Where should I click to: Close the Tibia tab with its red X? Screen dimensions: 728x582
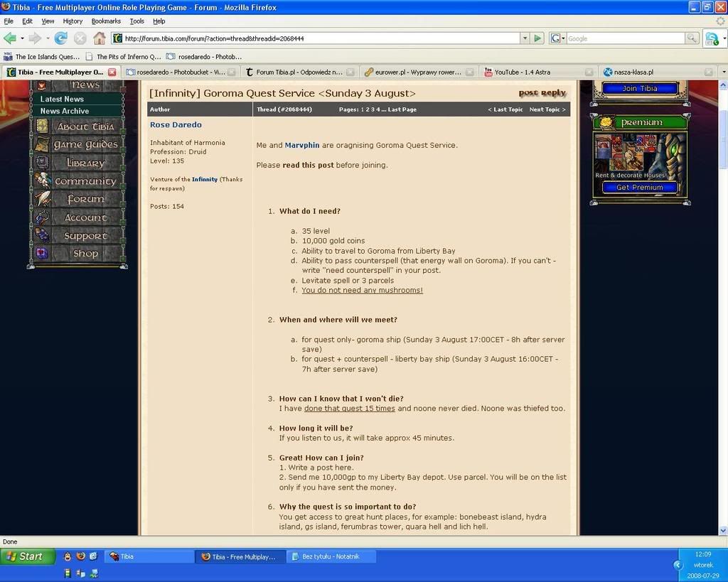pyautogui.click(x=112, y=72)
